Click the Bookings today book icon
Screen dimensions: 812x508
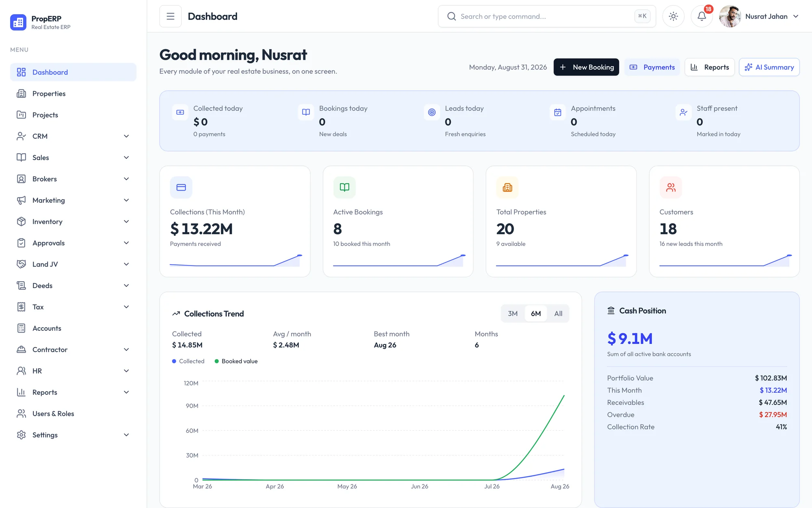click(x=306, y=112)
